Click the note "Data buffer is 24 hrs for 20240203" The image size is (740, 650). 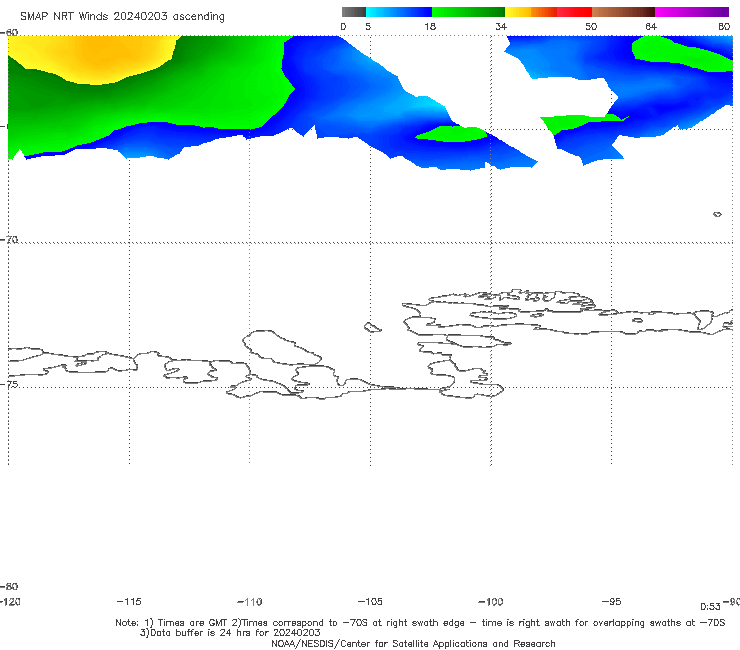(230, 633)
